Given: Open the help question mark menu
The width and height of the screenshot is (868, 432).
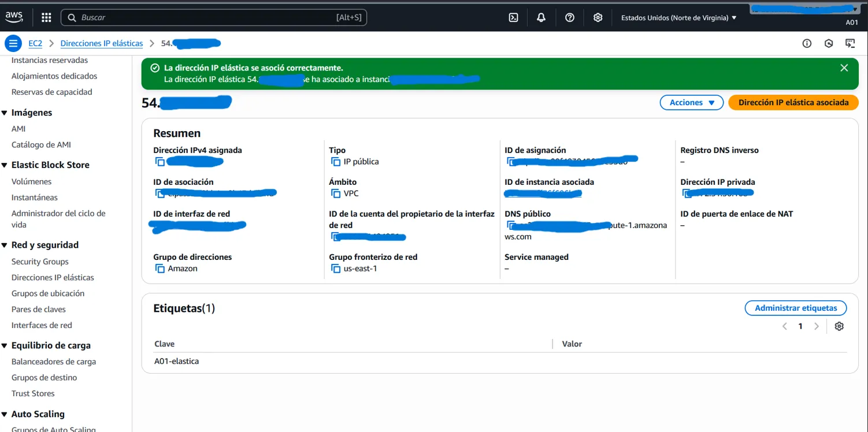Looking at the screenshot, I should click(570, 18).
